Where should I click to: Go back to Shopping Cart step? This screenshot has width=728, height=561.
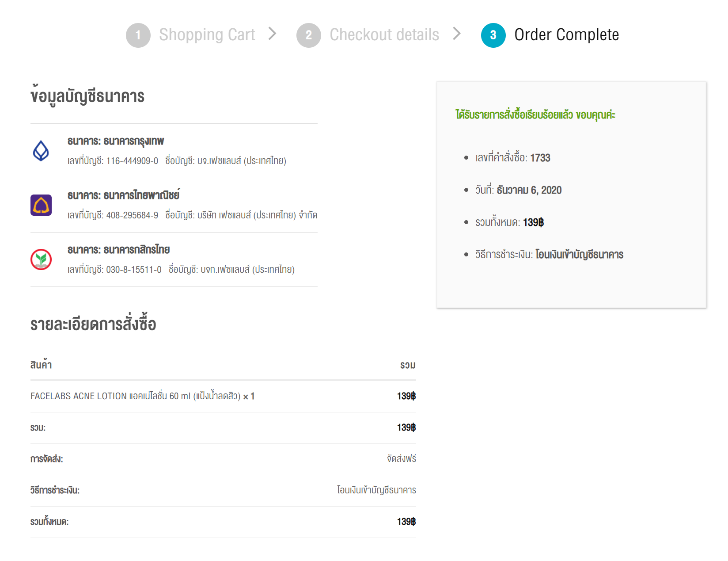tap(207, 35)
